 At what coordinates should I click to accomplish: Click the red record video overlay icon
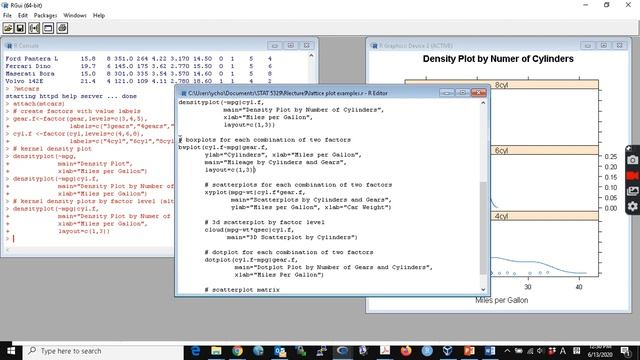tap(632, 176)
